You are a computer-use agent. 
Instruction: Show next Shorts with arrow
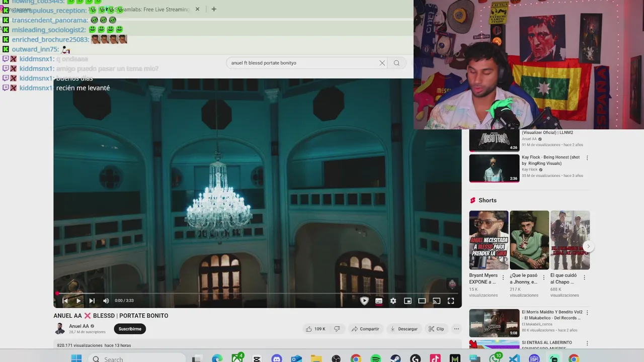pos(588,246)
